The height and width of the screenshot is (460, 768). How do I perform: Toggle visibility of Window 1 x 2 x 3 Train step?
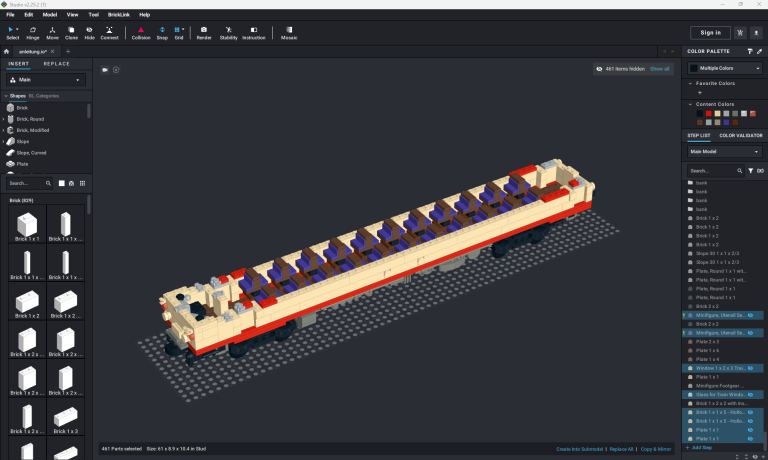[751, 367]
